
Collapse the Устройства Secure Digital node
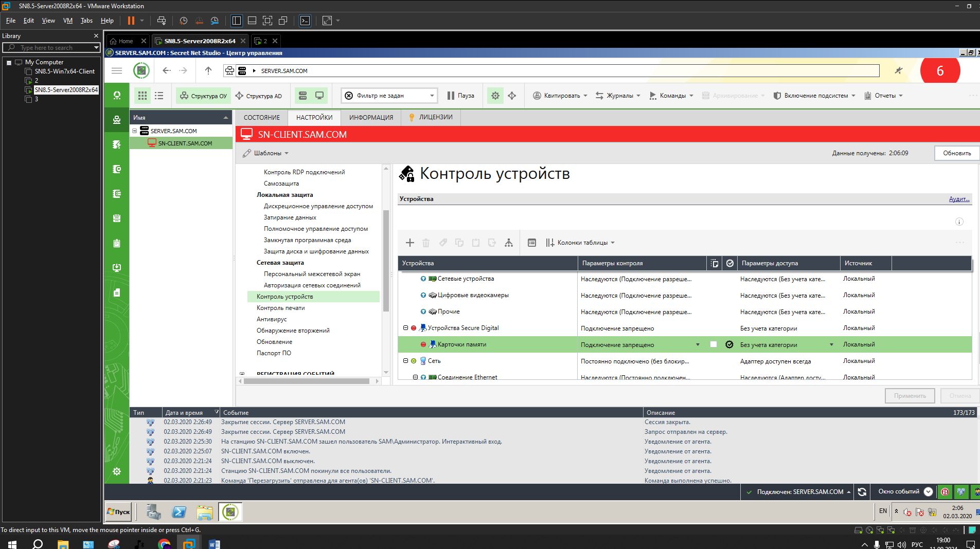click(405, 328)
